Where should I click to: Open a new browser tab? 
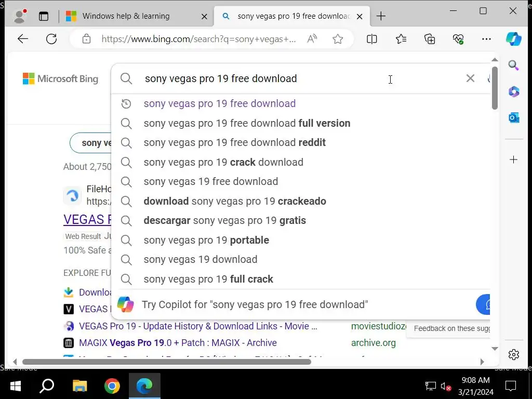point(381,16)
